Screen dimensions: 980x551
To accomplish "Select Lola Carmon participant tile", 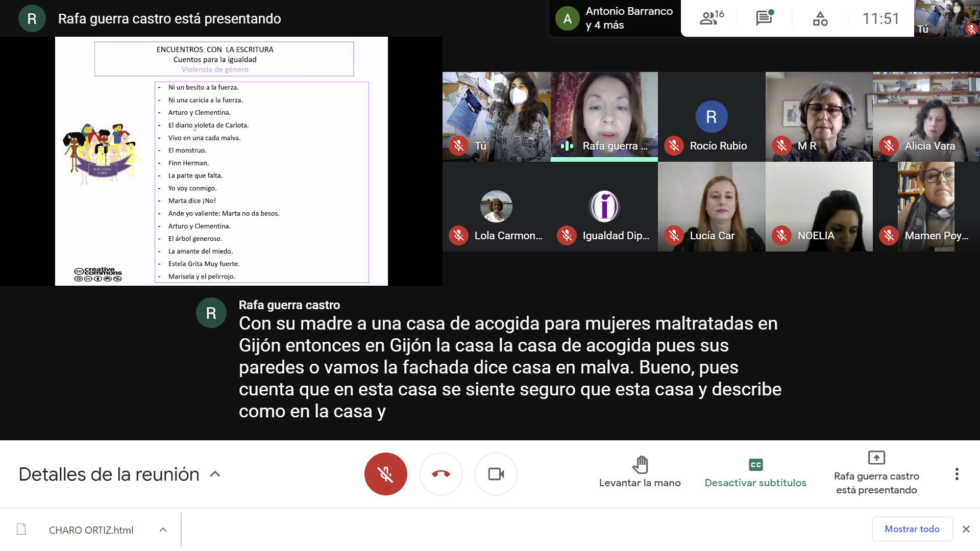I will tap(497, 207).
